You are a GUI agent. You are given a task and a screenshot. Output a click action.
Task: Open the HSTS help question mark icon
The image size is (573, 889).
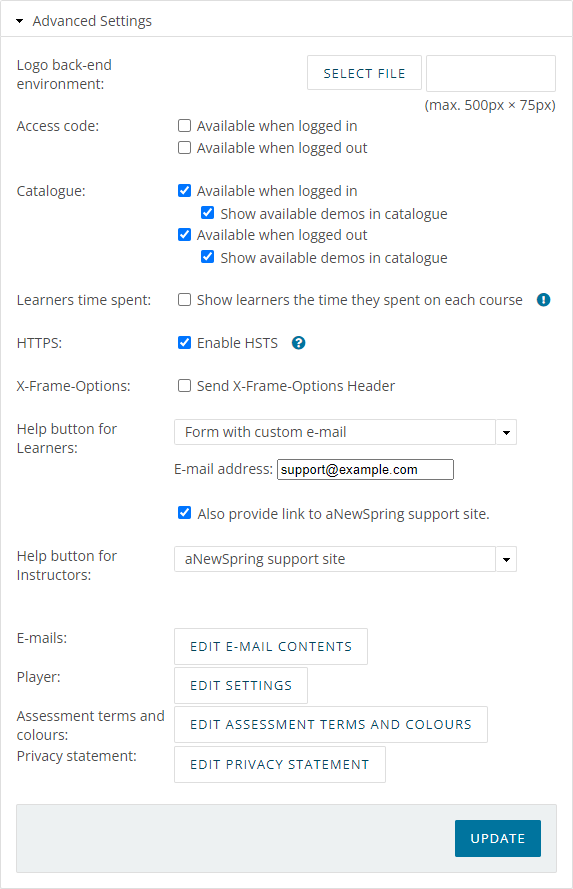click(298, 343)
